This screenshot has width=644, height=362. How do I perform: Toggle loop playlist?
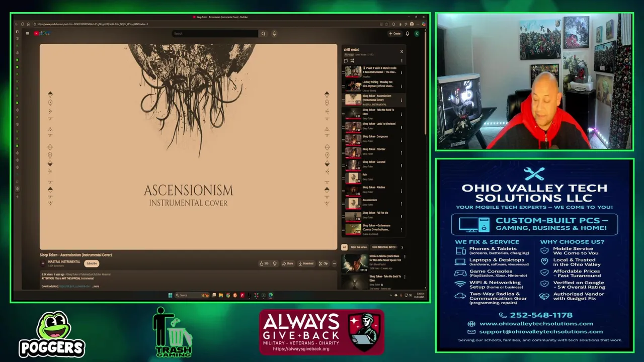pyautogui.click(x=346, y=61)
